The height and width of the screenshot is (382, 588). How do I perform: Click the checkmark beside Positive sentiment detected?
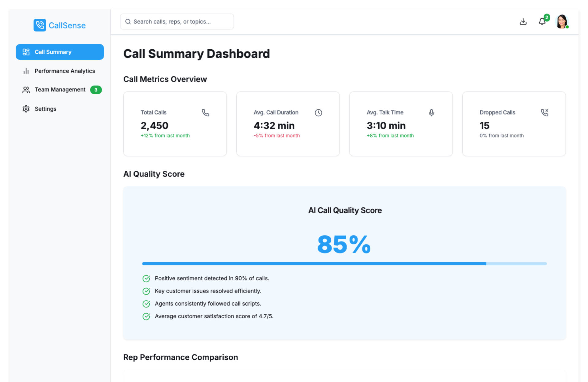pyautogui.click(x=146, y=279)
